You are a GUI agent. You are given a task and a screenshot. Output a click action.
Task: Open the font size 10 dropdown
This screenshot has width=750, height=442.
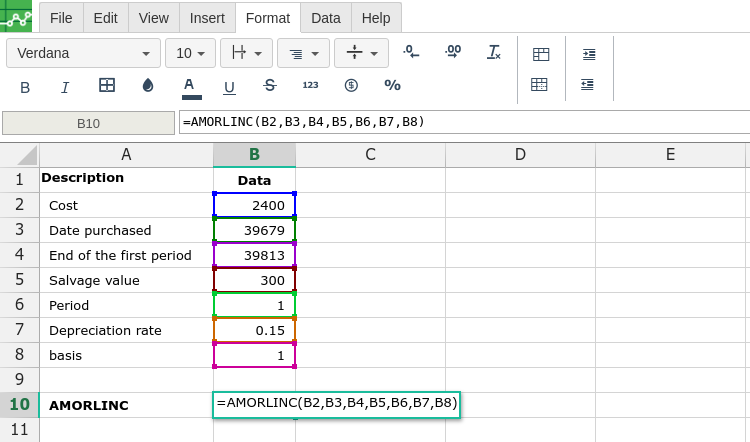pos(190,53)
